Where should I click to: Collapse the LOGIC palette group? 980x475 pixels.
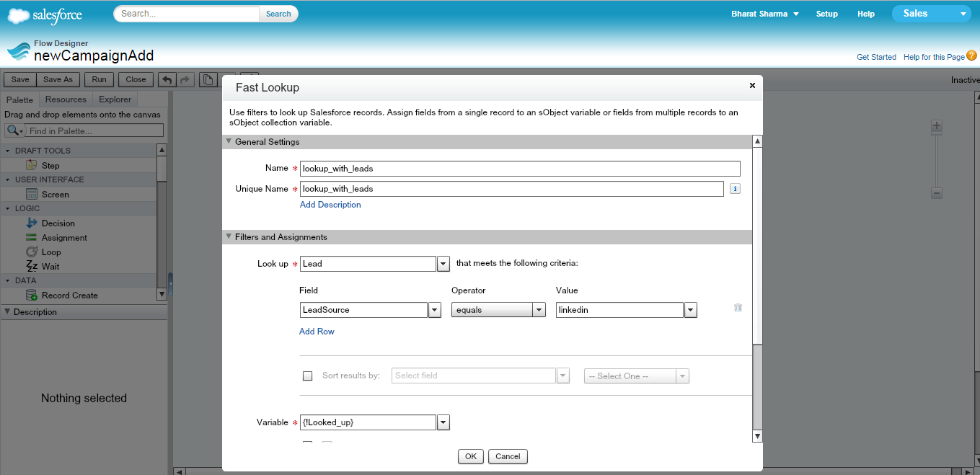pos(8,208)
